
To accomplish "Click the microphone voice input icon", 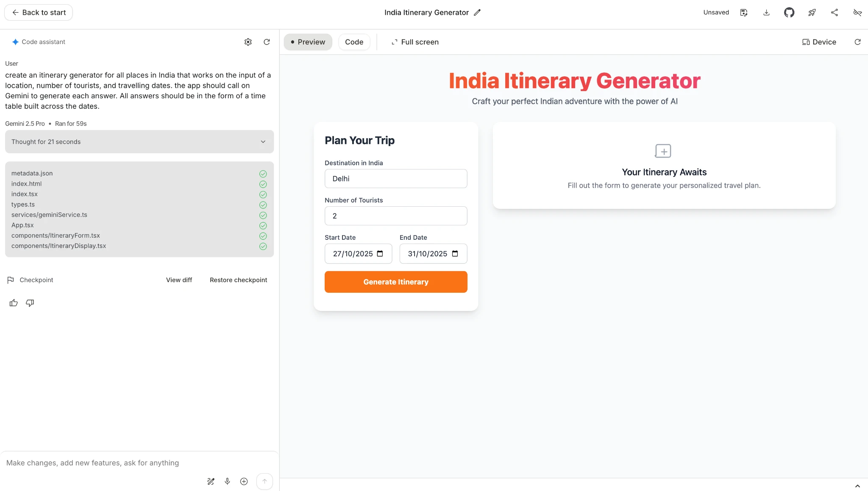I will click(227, 481).
